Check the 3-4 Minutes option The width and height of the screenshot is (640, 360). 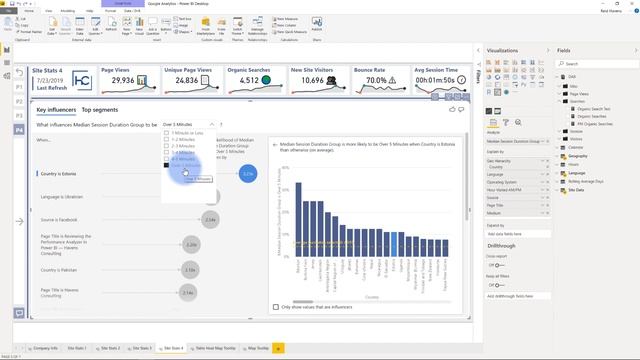[x=166, y=152]
